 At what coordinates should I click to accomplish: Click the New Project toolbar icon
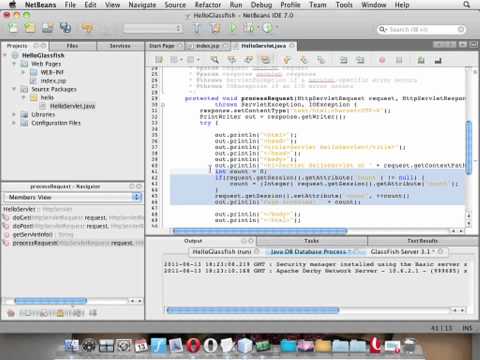(x=30, y=28)
